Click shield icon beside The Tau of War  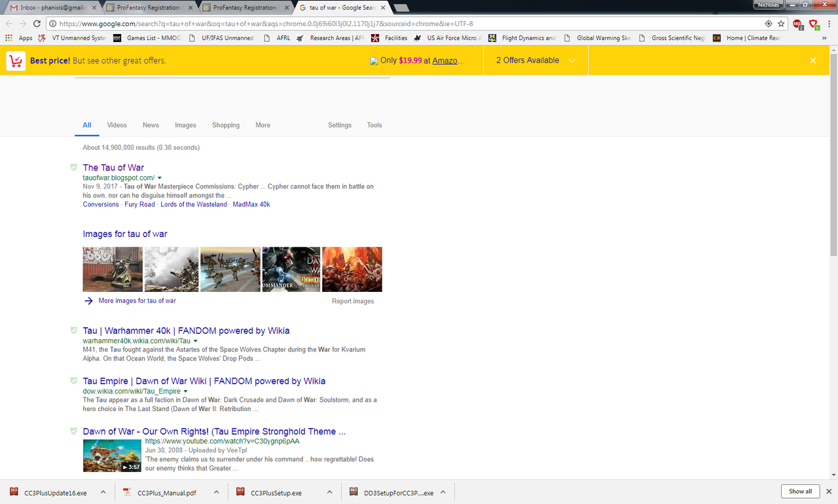74,168
